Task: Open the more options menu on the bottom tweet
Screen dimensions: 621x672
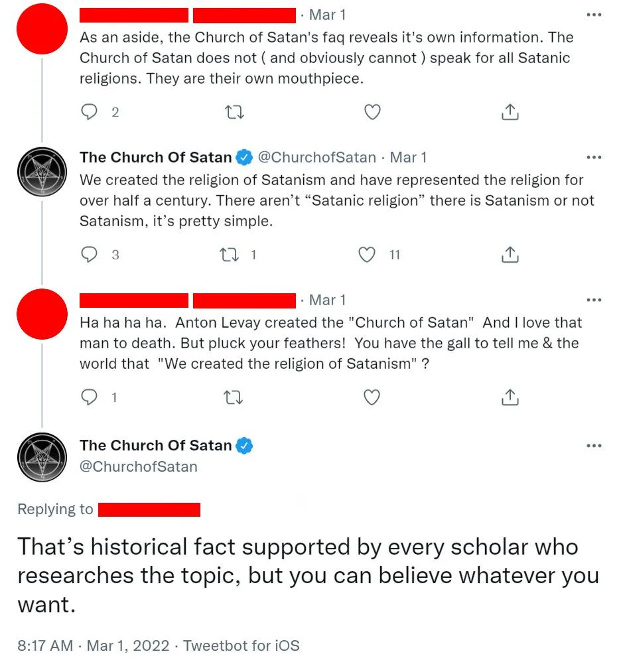Action: click(x=594, y=446)
